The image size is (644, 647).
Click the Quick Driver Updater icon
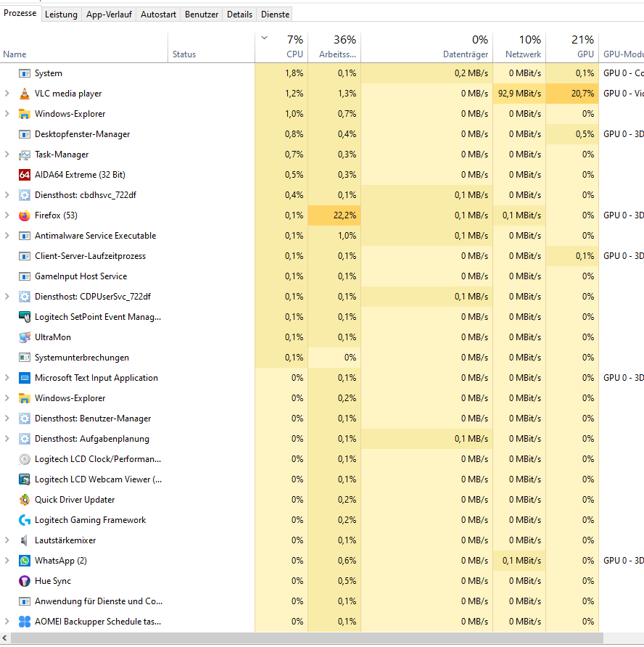point(25,500)
